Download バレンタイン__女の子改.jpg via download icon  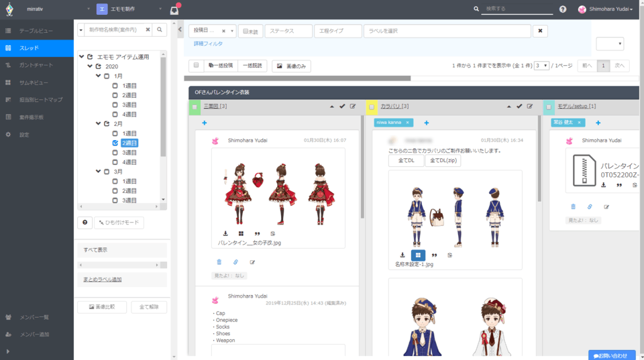225,233
